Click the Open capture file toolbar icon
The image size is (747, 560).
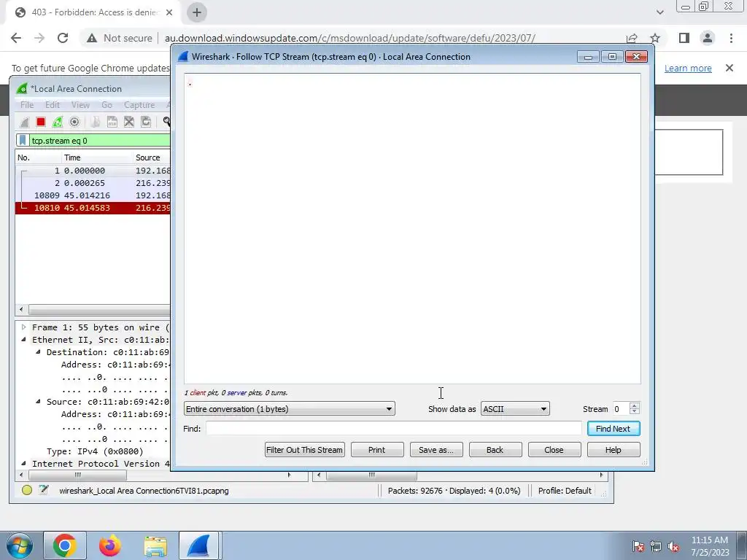pyautogui.click(x=96, y=122)
